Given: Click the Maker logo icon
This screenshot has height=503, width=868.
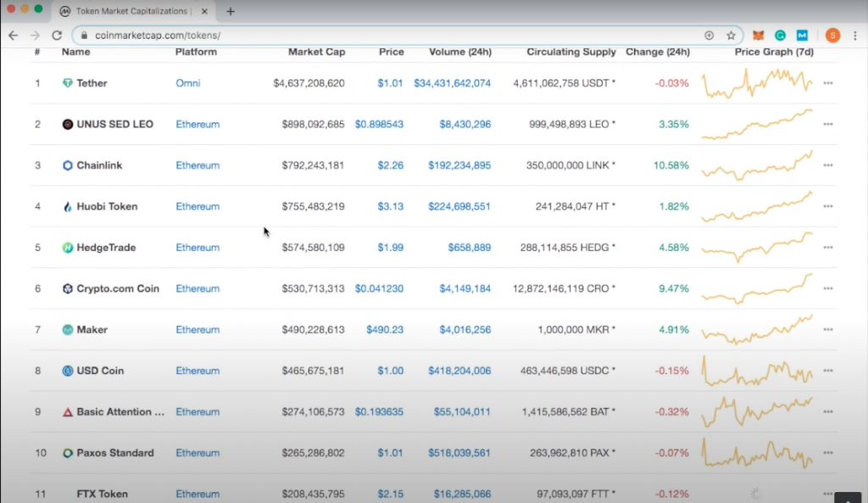Looking at the screenshot, I should pos(68,330).
